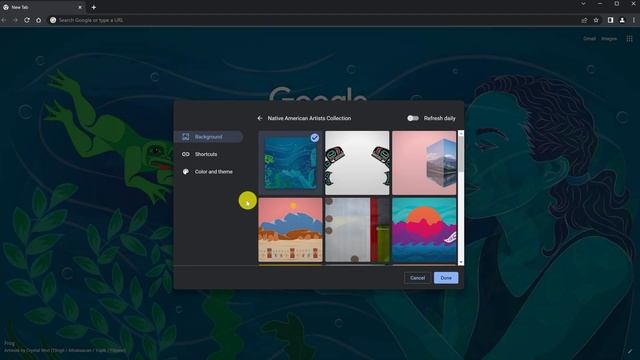The width and height of the screenshot is (640, 360).
Task: Open a new tab with plus icon
Action: tap(93, 7)
